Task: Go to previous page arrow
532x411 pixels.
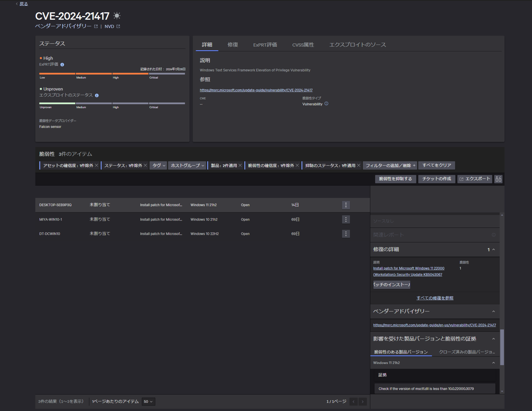Action: [x=353, y=402]
